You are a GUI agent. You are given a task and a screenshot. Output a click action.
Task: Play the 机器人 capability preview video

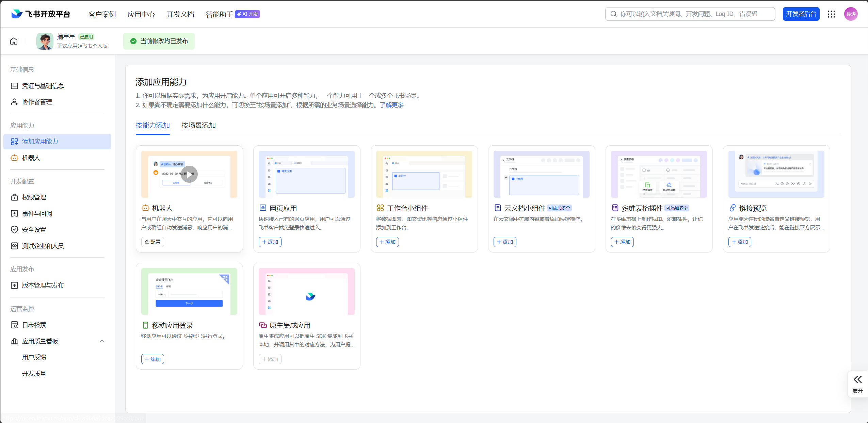189,174
